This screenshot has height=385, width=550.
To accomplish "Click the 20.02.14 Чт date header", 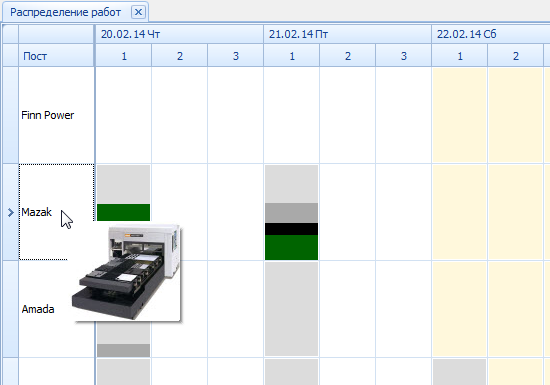I will 179,34.
